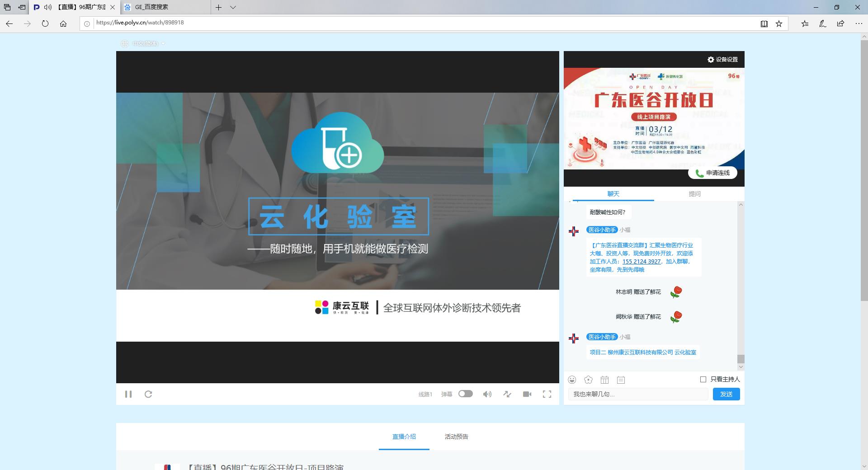The height and width of the screenshot is (470, 868).
Task: Switch to the 提问 tab
Action: pyautogui.click(x=694, y=194)
